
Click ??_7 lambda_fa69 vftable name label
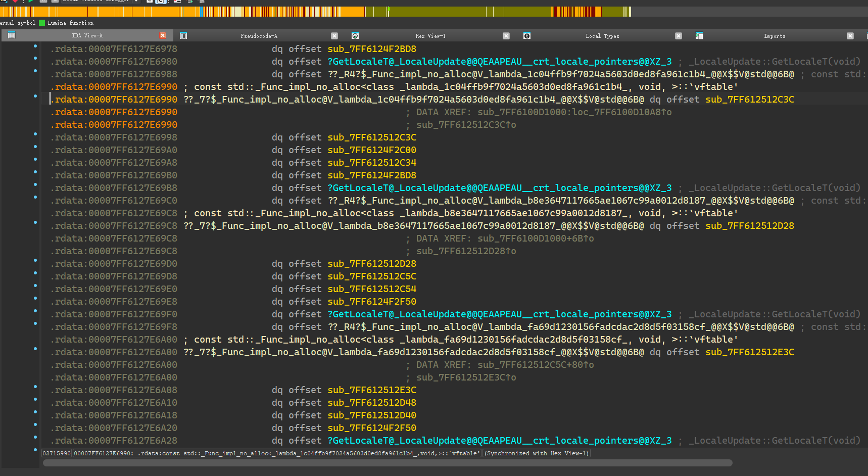[x=414, y=352]
